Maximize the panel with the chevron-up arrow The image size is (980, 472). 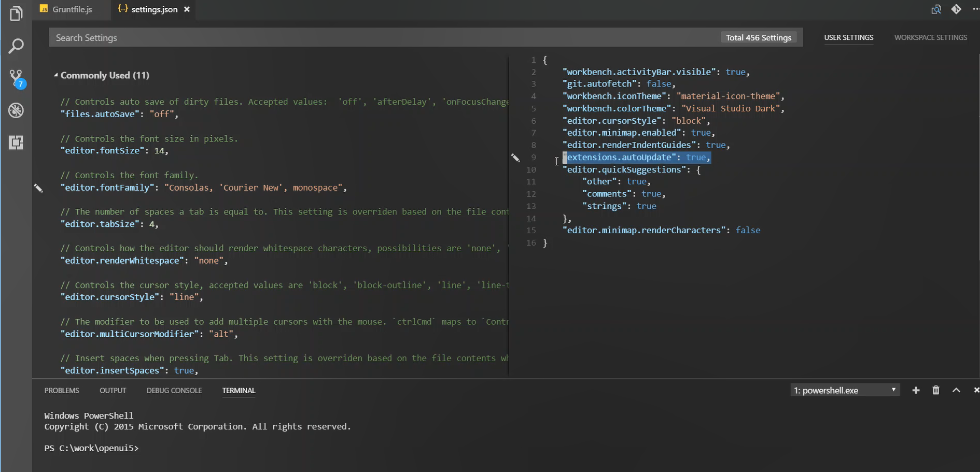[x=956, y=390]
